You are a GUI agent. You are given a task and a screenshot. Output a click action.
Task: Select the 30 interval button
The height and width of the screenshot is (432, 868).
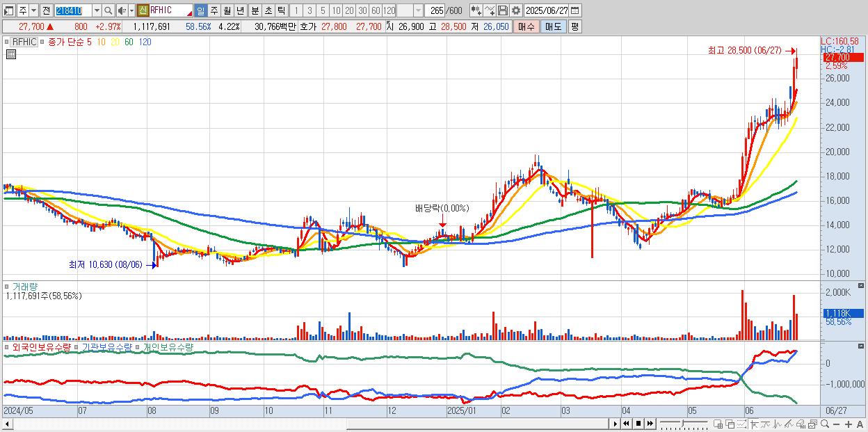click(362, 10)
